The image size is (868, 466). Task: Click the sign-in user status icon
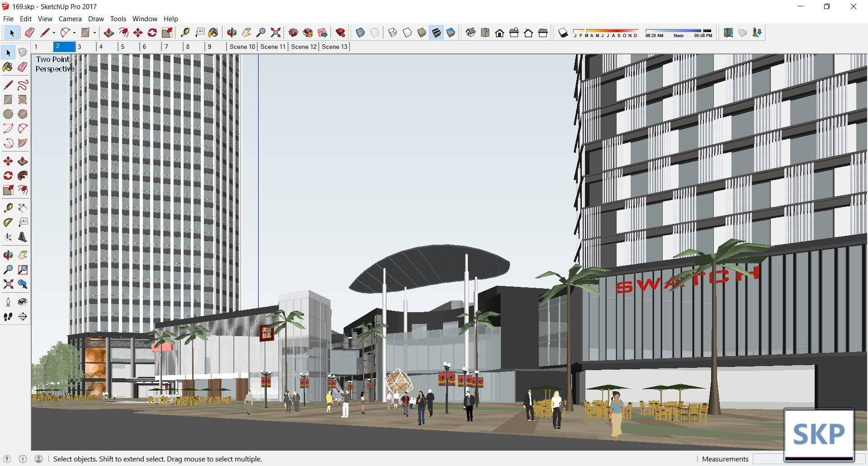38,459
